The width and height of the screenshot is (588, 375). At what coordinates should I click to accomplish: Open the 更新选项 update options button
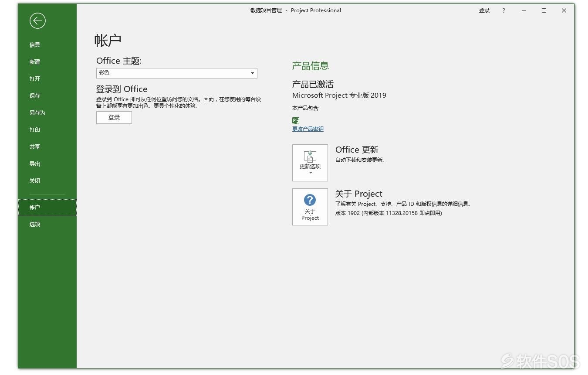click(x=310, y=163)
